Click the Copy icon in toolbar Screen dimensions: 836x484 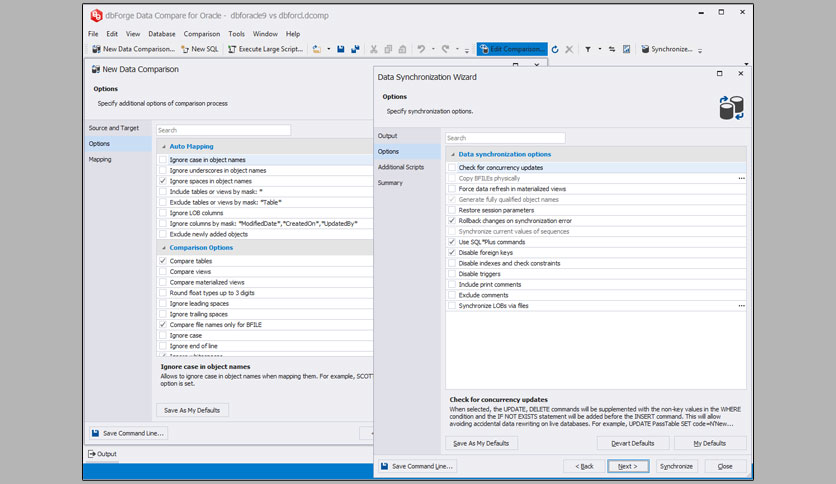388,49
